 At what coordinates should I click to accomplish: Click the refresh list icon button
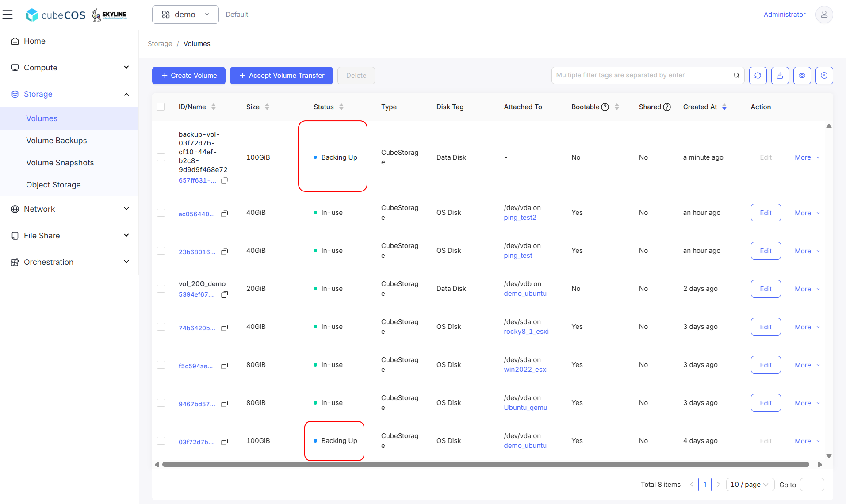click(758, 76)
